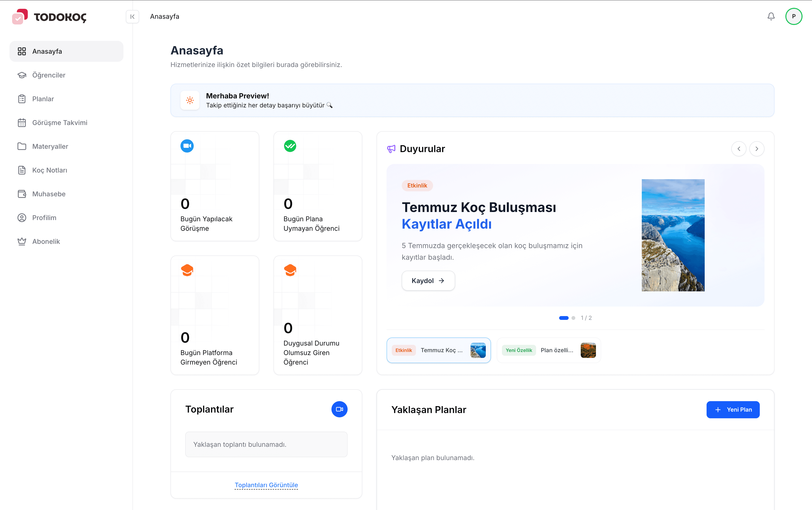The image size is (812, 510).
Task: Click the Anasayfa breadcrumb in top bar
Action: [x=165, y=17]
